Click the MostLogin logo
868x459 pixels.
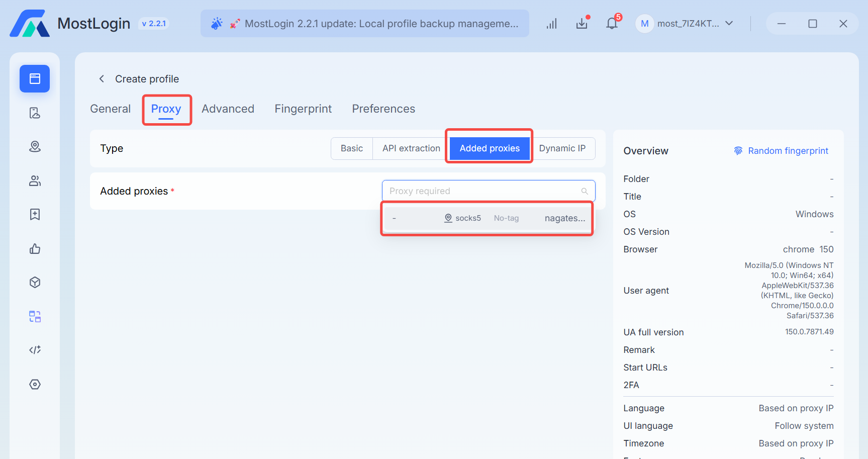coord(30,23)
